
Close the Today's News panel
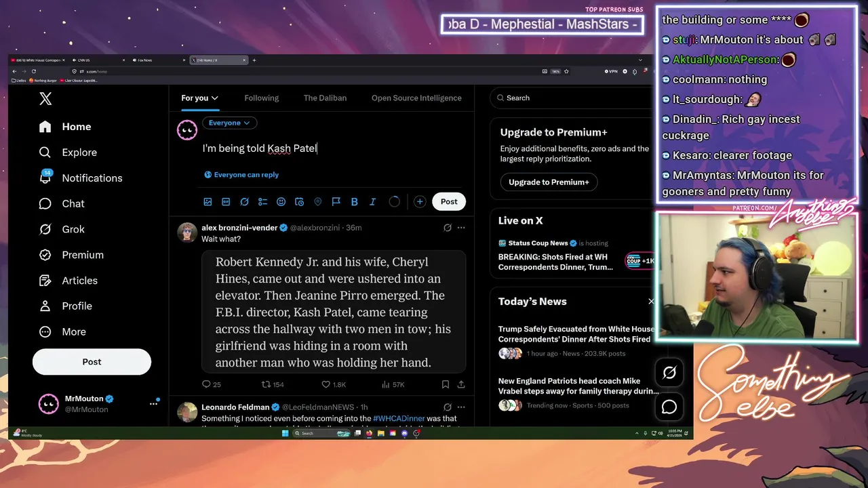pos(651,302)
